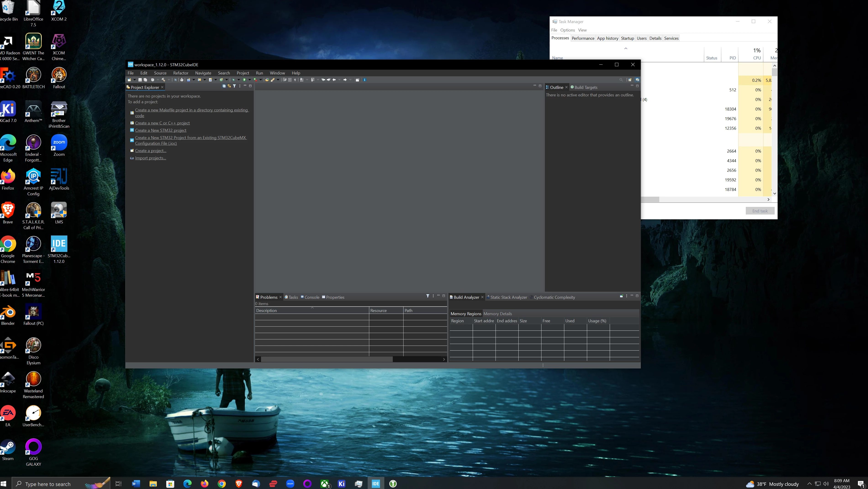Open the dropdown arrow beside the New C Source File icon
The height and width of the screenshot is (489, 868).
pos(216,80)
